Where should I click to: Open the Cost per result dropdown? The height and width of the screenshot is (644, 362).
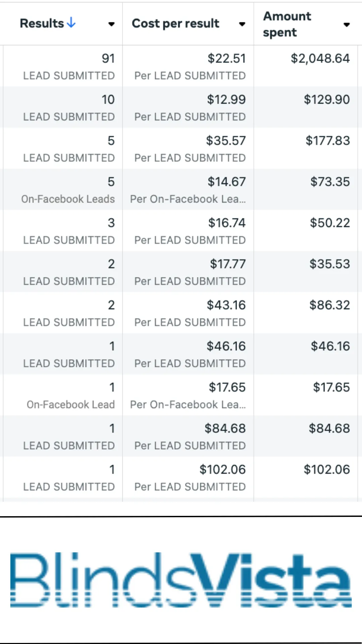click(242, 24)
